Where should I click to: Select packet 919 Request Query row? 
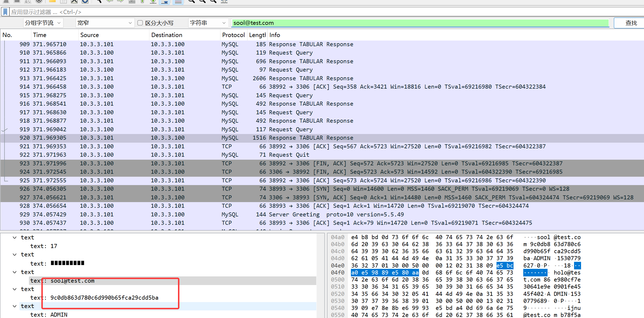click(322, 129)
